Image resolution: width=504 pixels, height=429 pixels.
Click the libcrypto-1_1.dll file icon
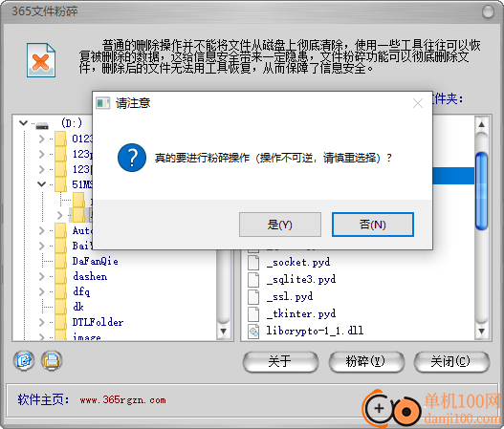(x=253, y=331)
